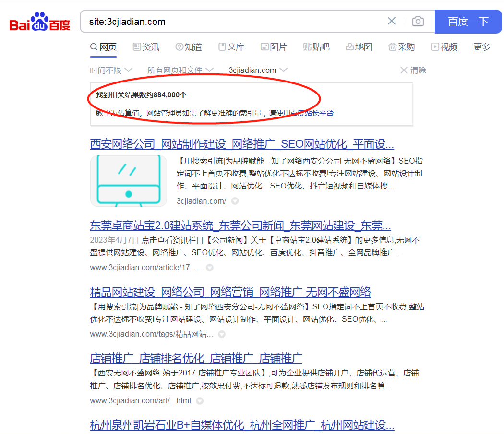The width and height of the screenshot is (504, 434).
Task: Expand the 时间不限 time filter dropdown
Action: pos(111,70)
